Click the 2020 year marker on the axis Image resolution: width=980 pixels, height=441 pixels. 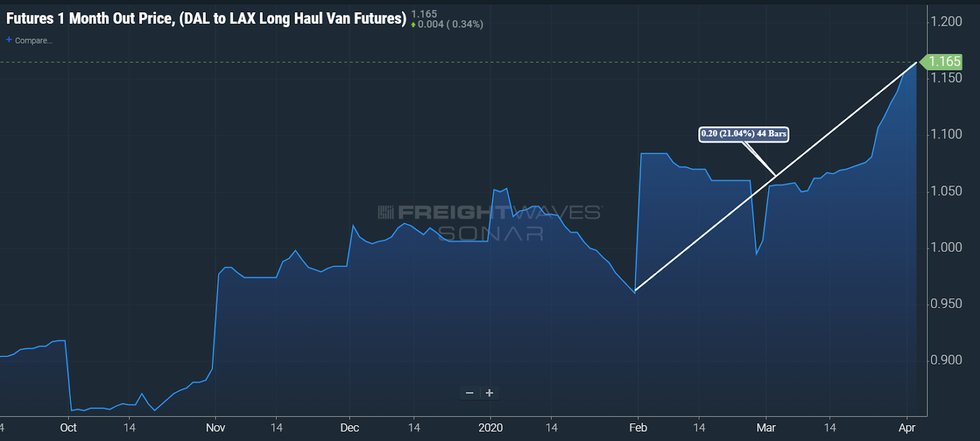(490, 428)
